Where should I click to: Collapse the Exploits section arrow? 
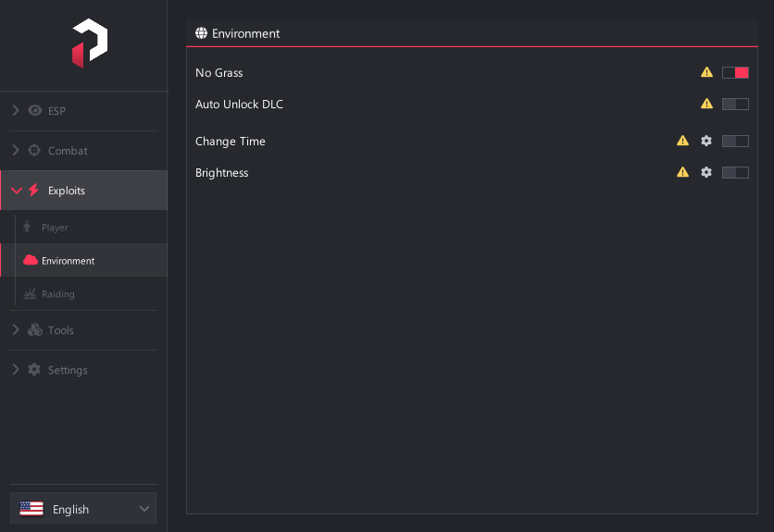[17, 191]
